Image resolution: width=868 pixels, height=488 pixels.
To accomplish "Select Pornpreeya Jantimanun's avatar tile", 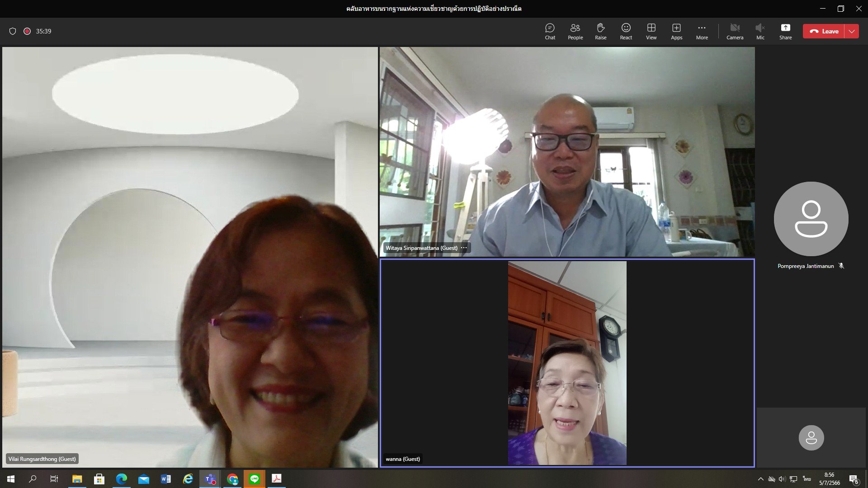I will [x=811, y=219].
